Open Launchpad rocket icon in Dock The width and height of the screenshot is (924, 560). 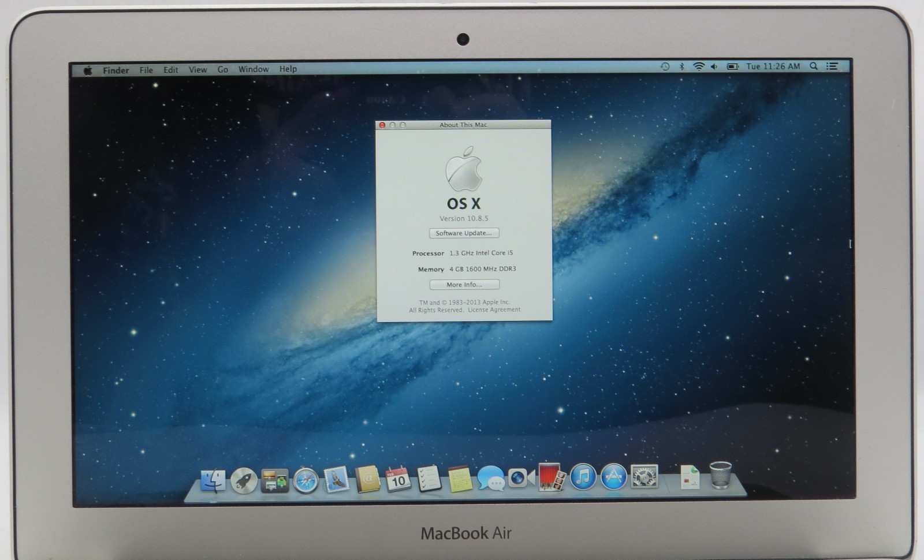pos(244,480)
